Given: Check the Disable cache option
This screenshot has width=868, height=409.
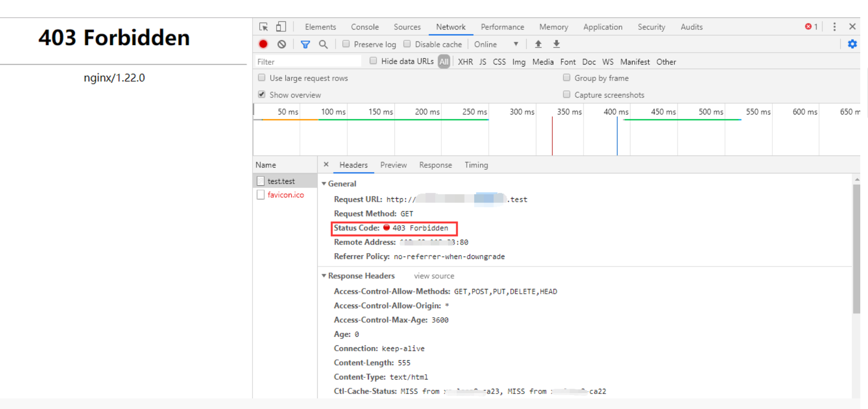Looking at the screenshot, I should click(407, 44).
